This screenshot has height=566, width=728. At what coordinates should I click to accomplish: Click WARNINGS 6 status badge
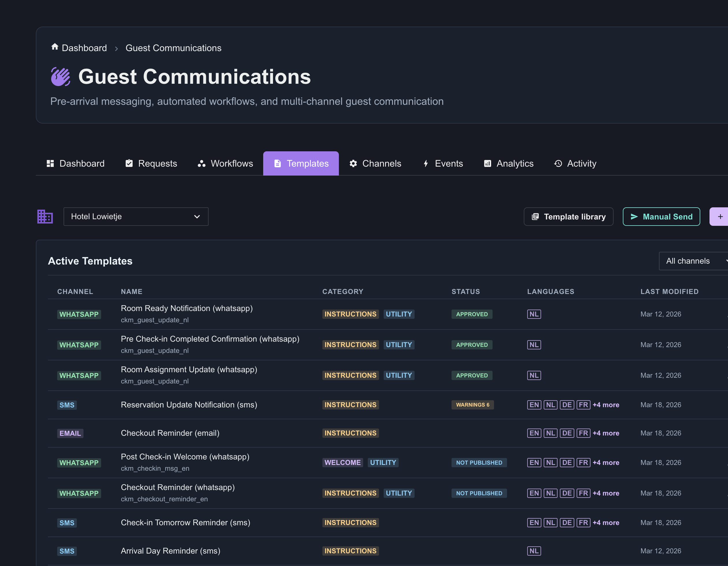click(x=473, y=405)
